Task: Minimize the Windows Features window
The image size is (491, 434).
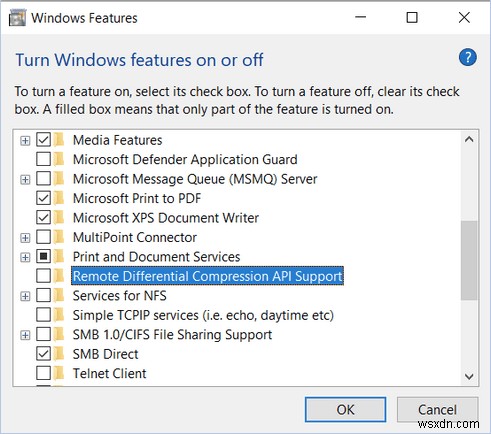Action: 360,17
